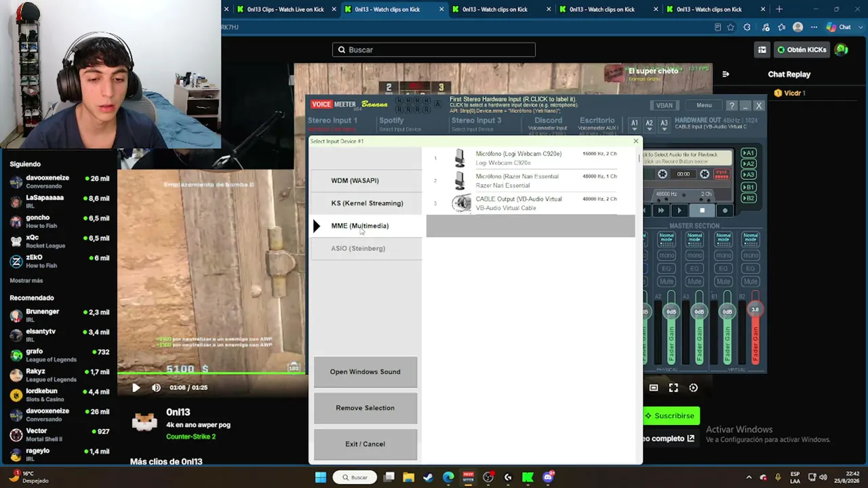Change Normal mode on A3 bus
The width and height of the screenshot is (868, 488).
694,239
